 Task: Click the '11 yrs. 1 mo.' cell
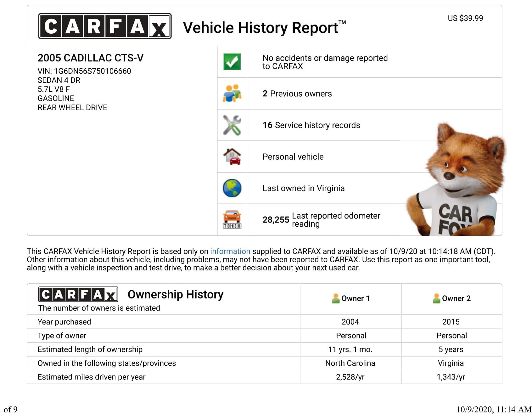point(350,349)
